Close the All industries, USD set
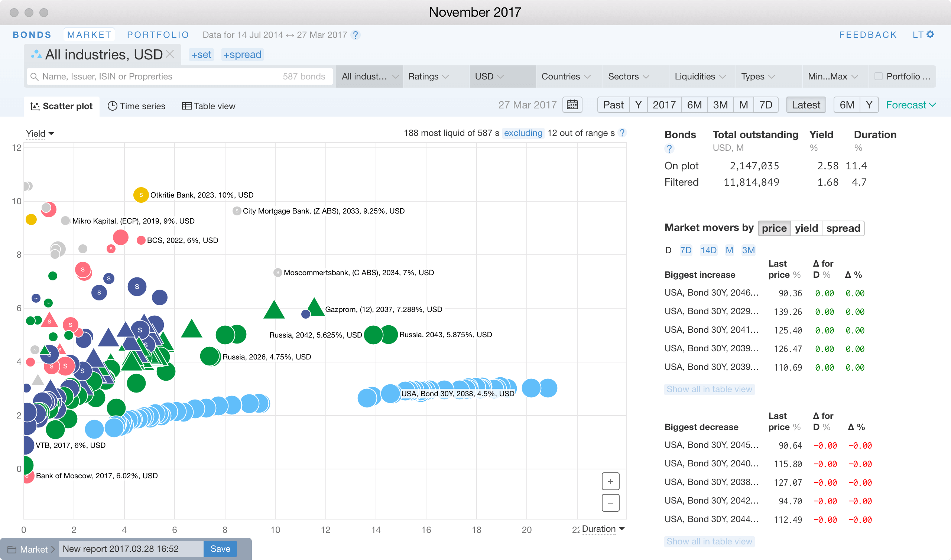The height and width of the screenshot is (560, 951). coord(170,54)
